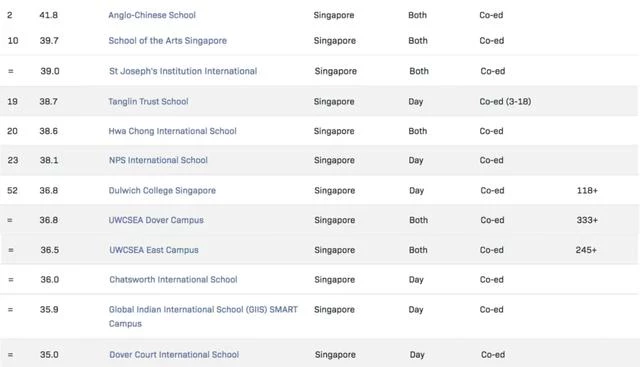Click rank 23 in NPS International row

coord(13,160)
